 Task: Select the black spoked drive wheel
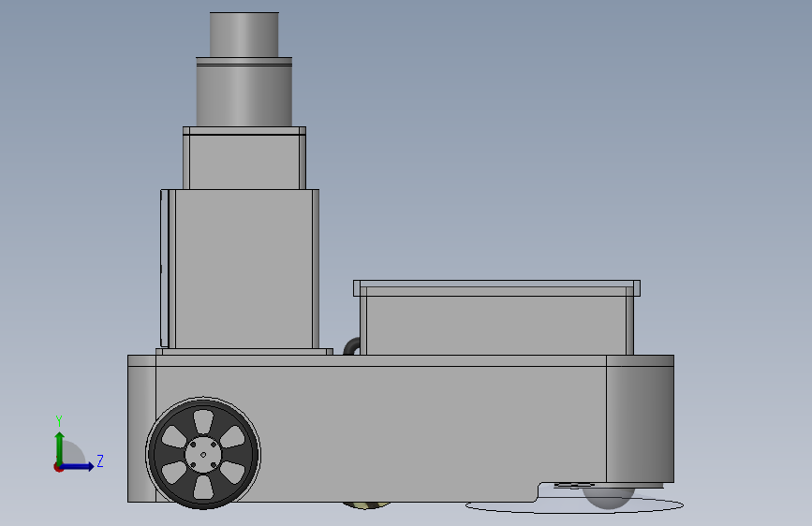[x=203, y=454]
